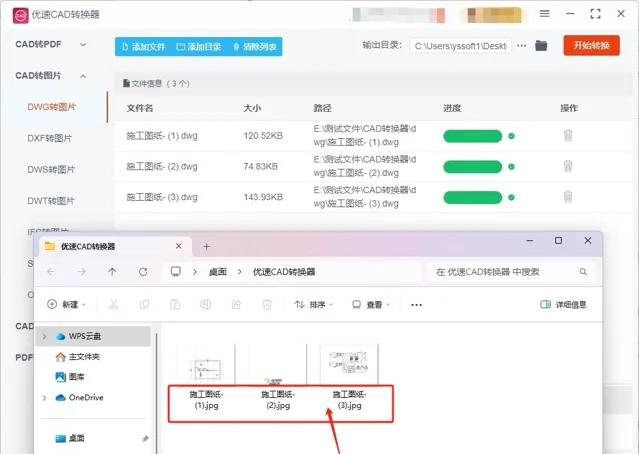The height and width of the screenshot is (454, 639).
Task: Select 桌面 in Explorer quick access
Action: tap(76, 439)
